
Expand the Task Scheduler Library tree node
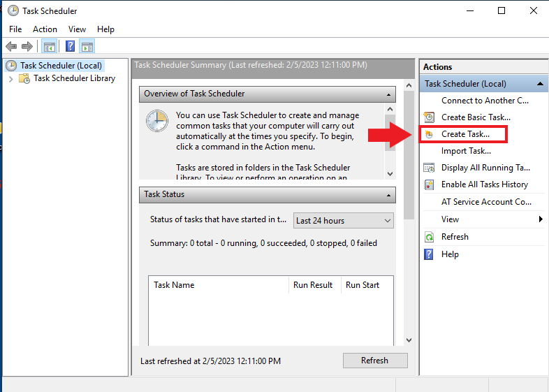point(11,79)
